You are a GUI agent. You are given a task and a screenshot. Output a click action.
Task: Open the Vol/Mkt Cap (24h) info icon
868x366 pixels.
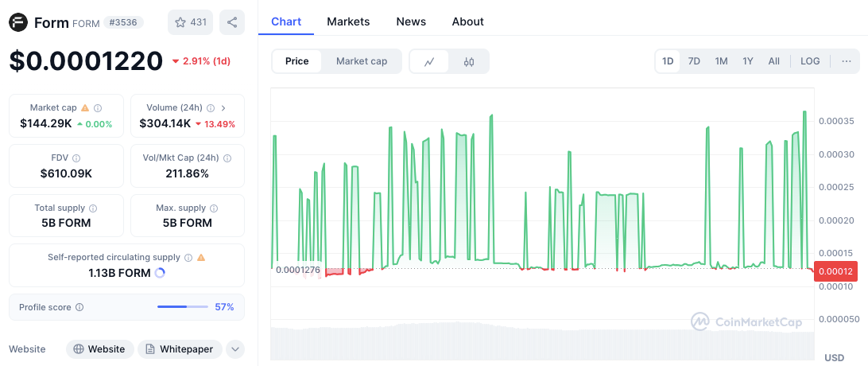click(227, 158)
